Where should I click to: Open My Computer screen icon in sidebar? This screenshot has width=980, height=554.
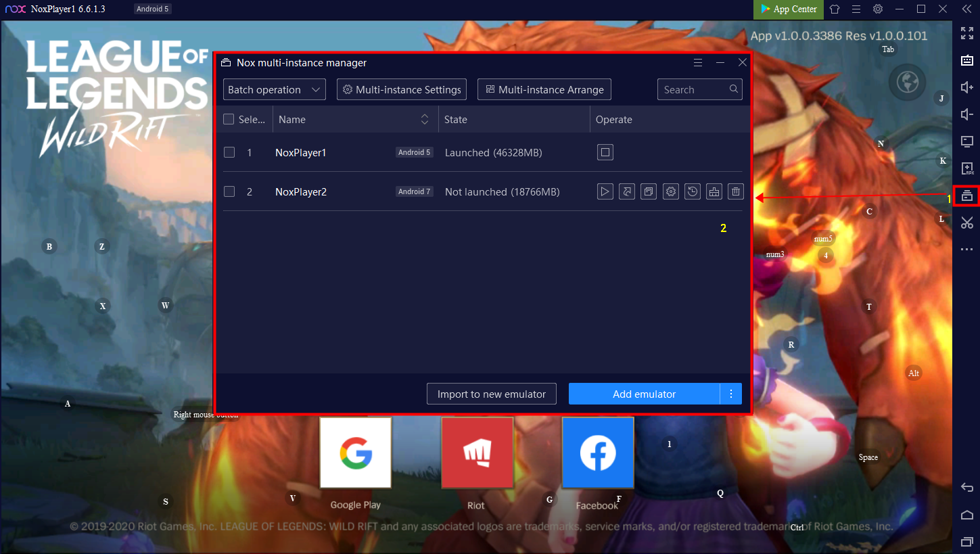[967, 141]
